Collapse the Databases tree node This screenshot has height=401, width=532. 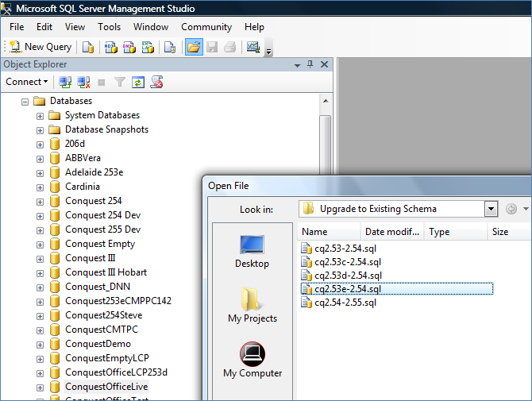(x=25, y=102)
